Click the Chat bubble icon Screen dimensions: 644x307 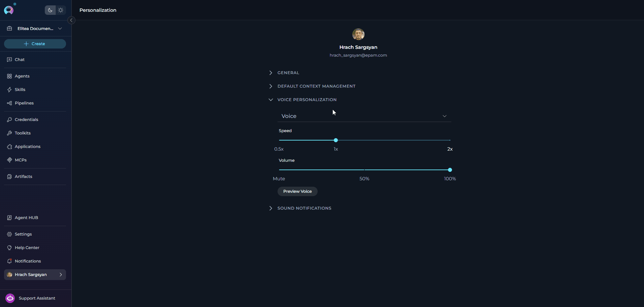[x=9, y=60]
